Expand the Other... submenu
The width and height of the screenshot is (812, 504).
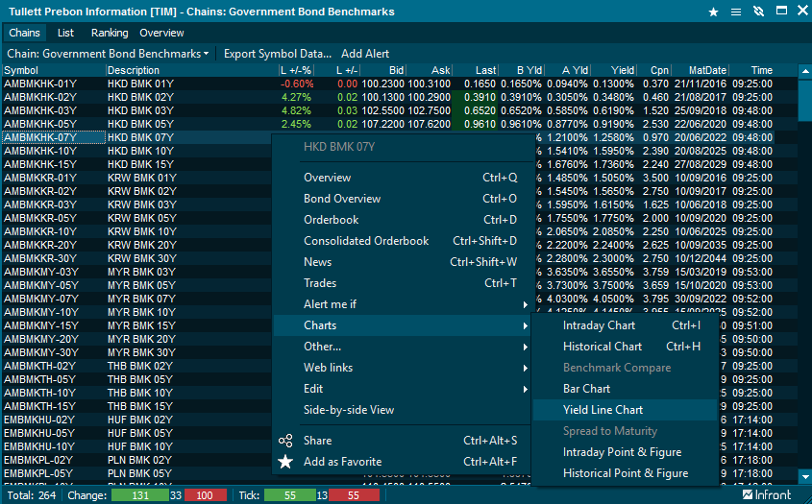point(403,347)
